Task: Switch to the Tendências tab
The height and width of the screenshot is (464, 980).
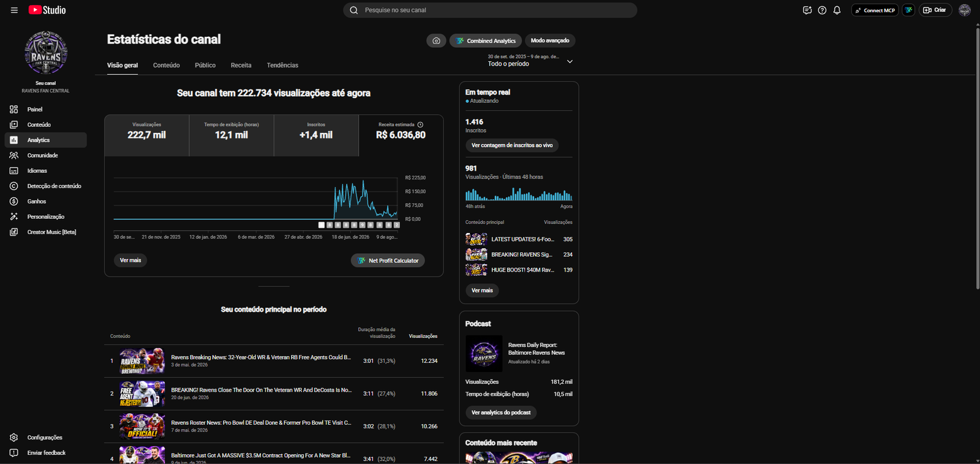Action: click(x=282, y=66)
